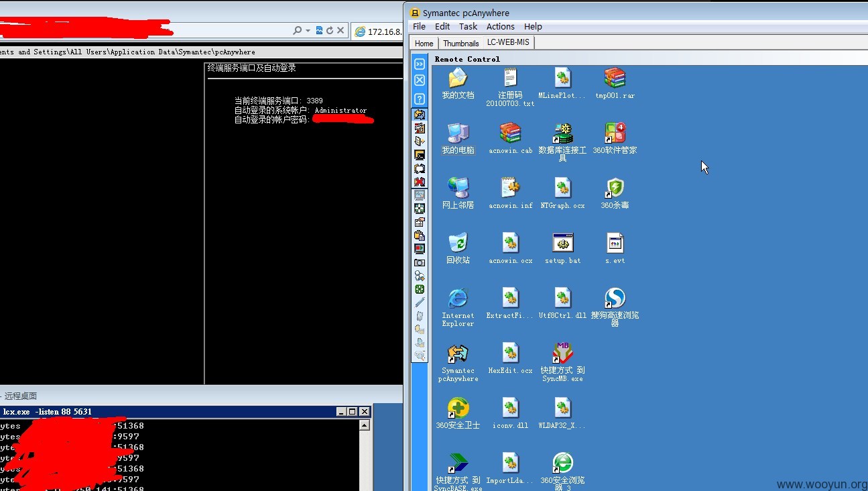Select the ImportLda... file icon
Screen dimensions: 868x491
tap(510, 463)
